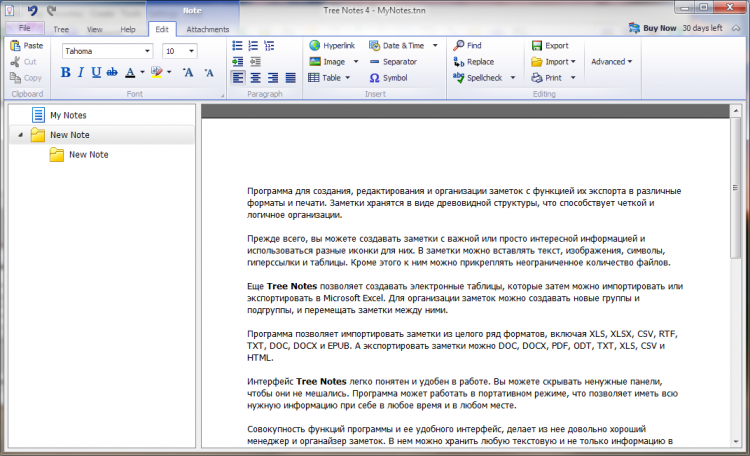Insert an Image

point(327,62)
